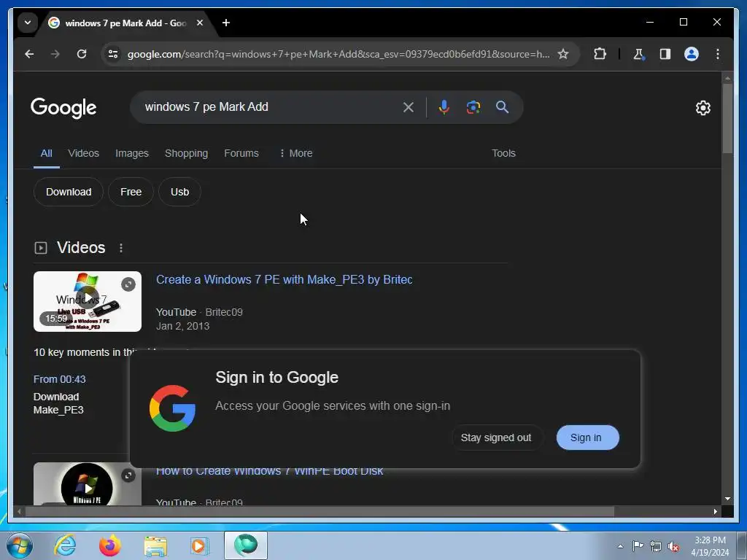Clear the search query with X
The width and height of the screenshot is (747, 560).
point(409,107)
